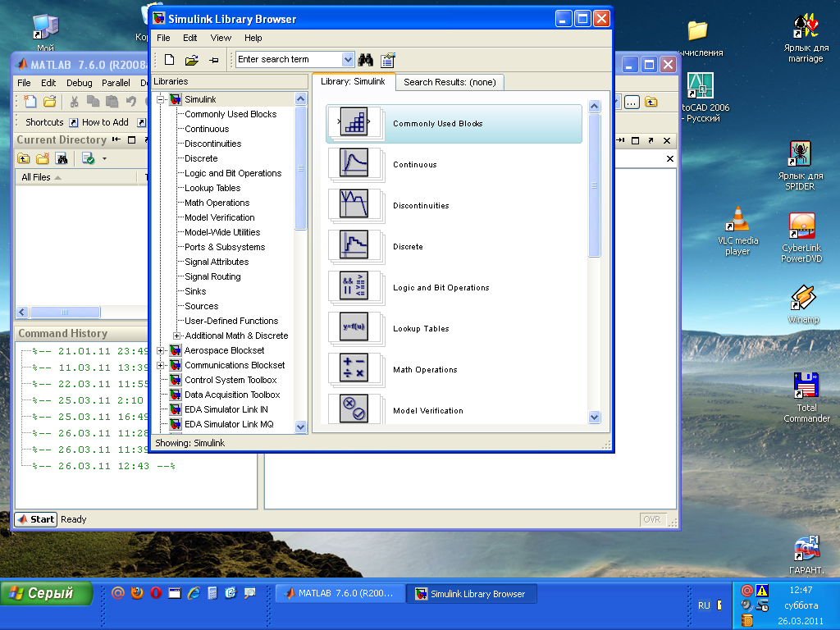Click MATLAB Undo toolbar icon
The height and width of the screenshot is (630, 840).
click(x=131, y=102)
